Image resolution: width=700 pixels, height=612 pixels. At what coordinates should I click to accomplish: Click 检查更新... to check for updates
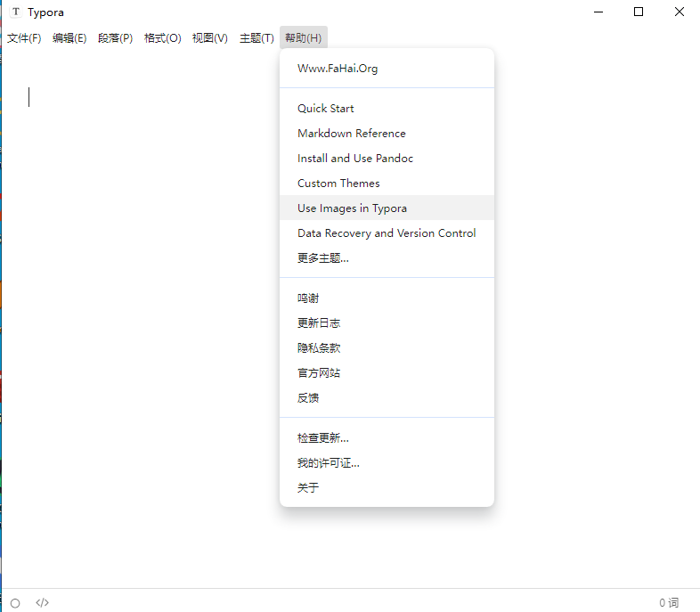pos(323,438)
